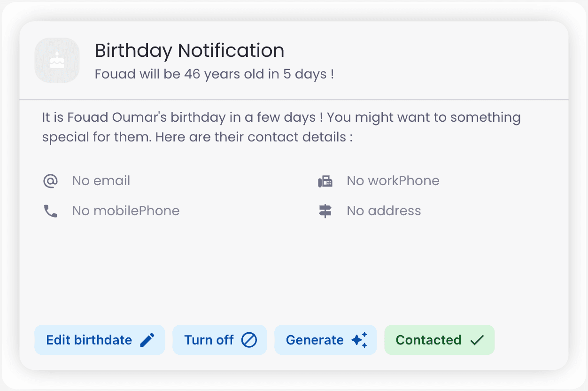Open the Edit birthdate dialog
Image resolution: width=588 pixels, height=391 pixels.
point(100,339)
